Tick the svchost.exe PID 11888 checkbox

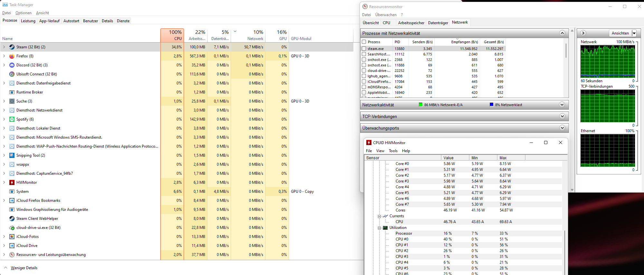364,65
